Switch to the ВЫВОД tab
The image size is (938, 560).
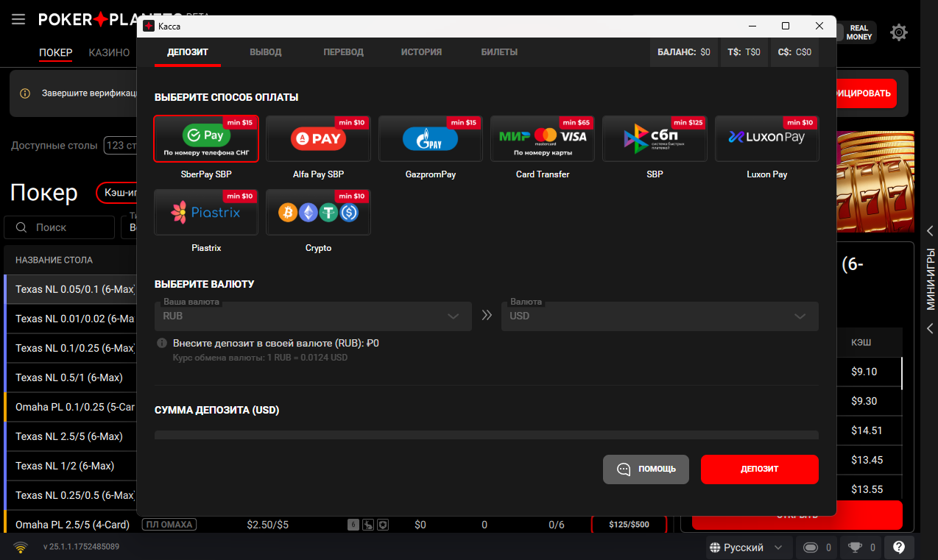(266, 52)
